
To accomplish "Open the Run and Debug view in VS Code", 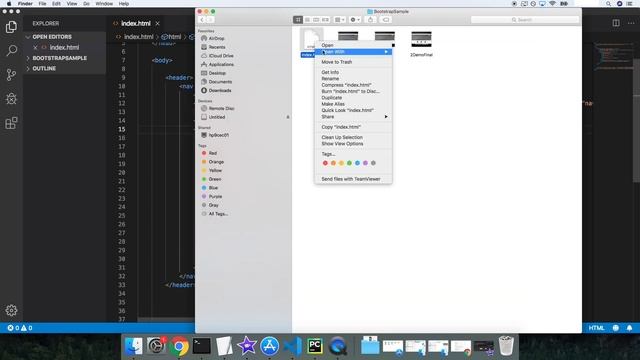I will [11, 99].
